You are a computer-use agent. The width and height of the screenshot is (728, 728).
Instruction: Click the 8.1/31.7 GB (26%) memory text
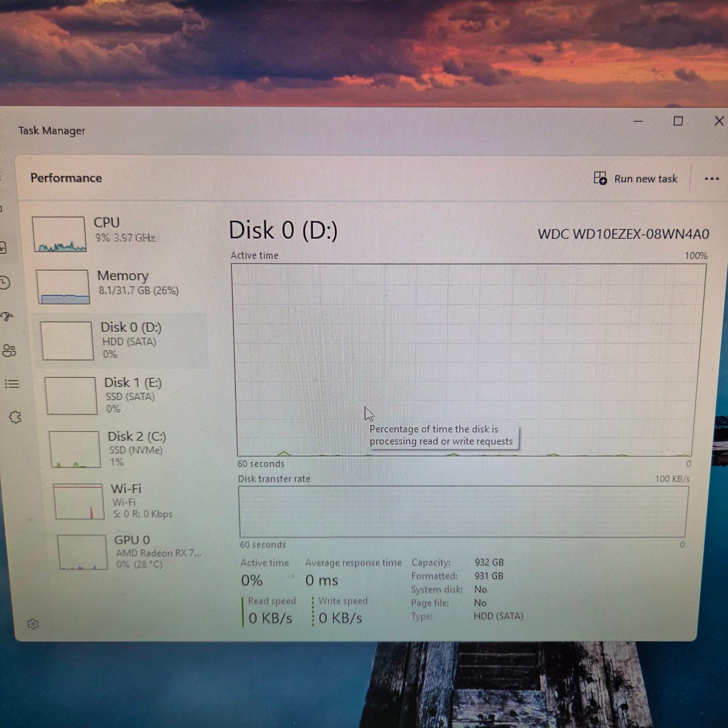click(x=139, y=290)
